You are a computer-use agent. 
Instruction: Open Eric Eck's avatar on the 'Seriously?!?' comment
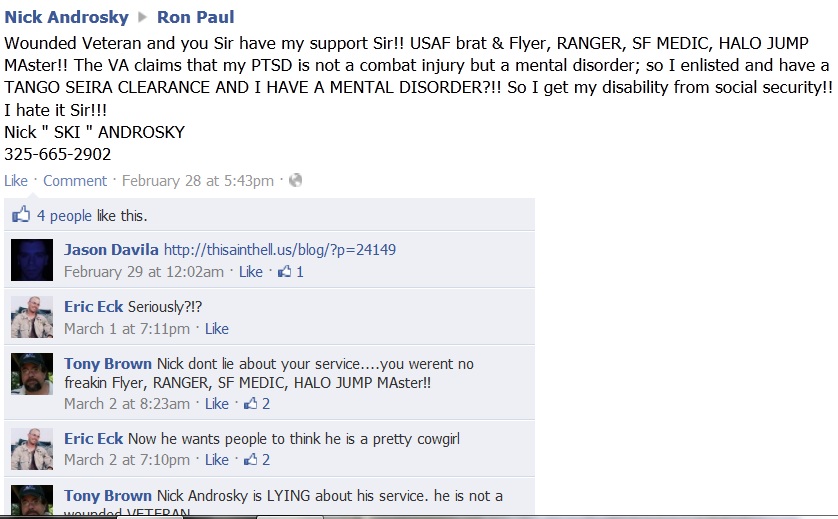coord(32,317)
